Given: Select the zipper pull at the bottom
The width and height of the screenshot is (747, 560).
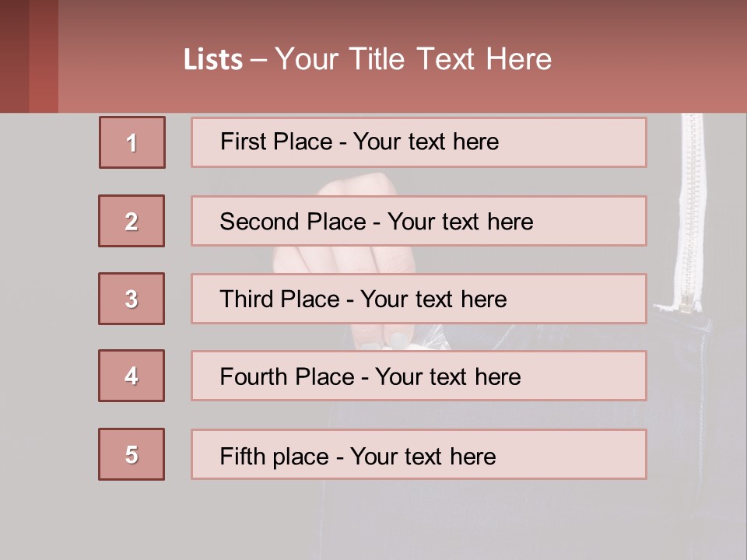Looking at the screenshot, I should pyautogui.click(x=686, y=303).
